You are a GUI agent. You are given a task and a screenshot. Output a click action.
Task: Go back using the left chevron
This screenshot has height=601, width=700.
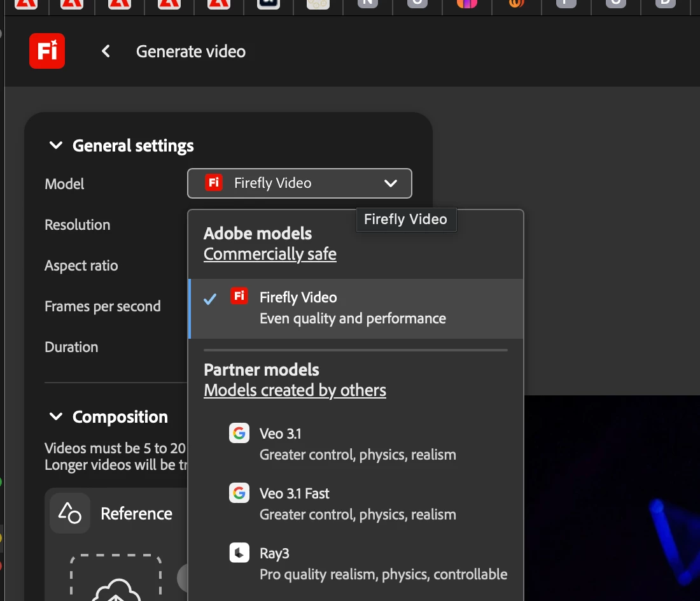[x=106, y=52]
